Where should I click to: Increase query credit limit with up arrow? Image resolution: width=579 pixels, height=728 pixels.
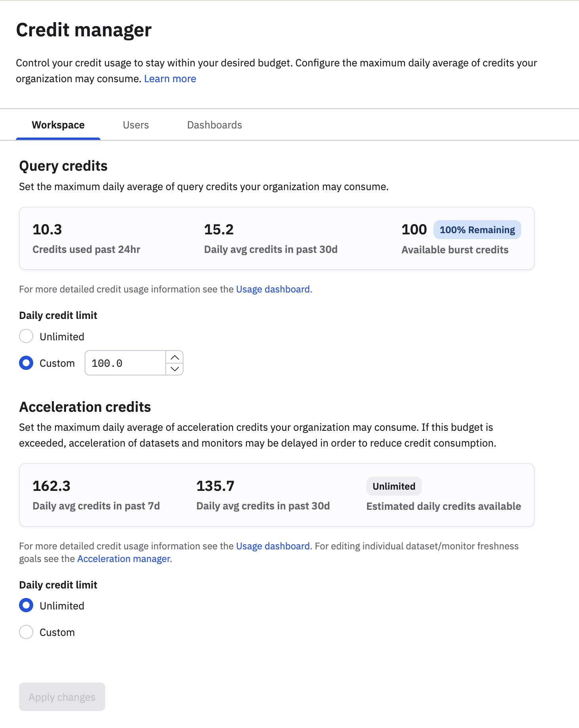coord(174,357)
